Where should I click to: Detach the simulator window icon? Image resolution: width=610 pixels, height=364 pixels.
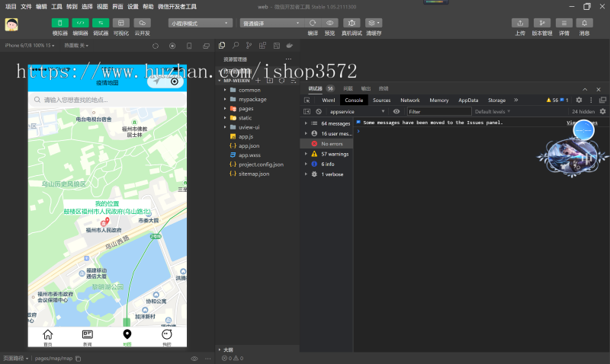[x=206, y=46]
